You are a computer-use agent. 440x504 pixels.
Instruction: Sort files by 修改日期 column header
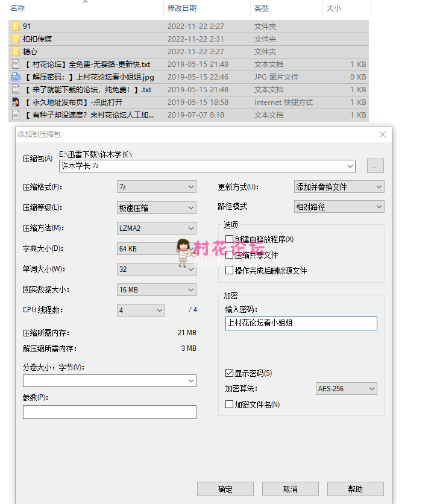pyautogui.click(x=182, y=8)
